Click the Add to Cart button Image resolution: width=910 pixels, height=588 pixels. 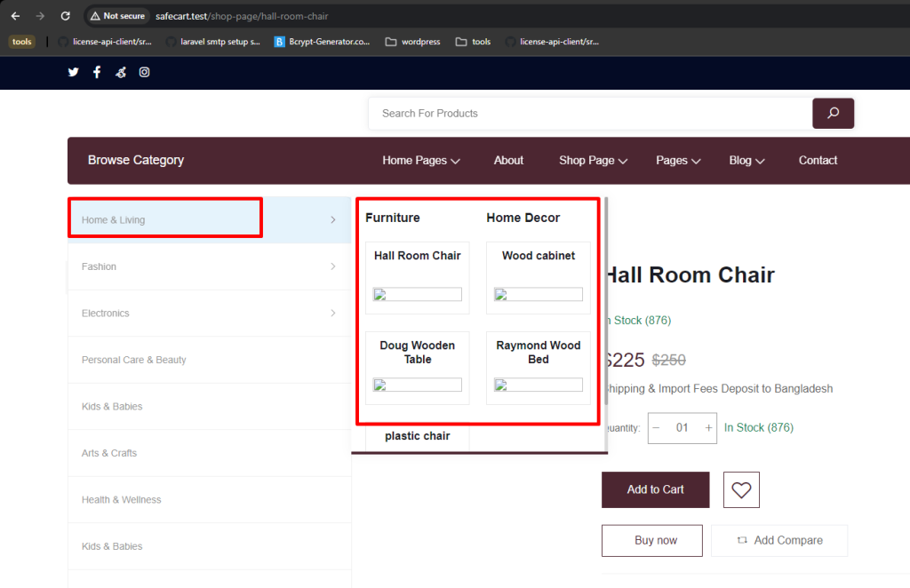(655, 490)
